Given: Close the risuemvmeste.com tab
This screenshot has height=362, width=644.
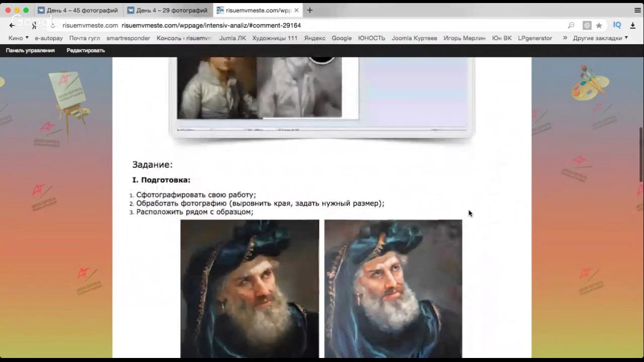Looking at the screenshot, I should coord(296,10).
